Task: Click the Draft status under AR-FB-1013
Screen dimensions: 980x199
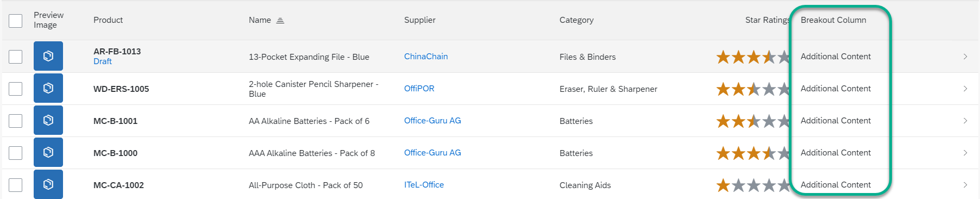Action: (x=103, y=61)
